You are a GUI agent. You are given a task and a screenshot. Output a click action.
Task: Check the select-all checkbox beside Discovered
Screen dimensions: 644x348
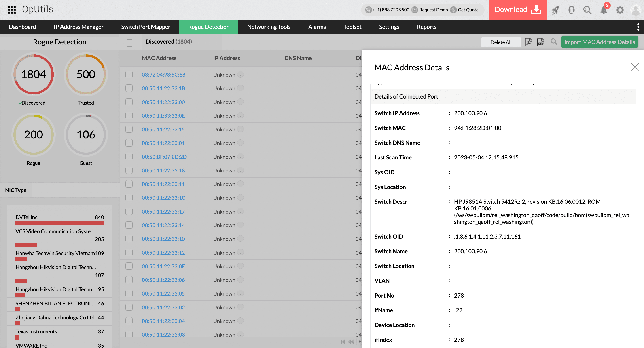pyautogui.click(x=129, y=43)
